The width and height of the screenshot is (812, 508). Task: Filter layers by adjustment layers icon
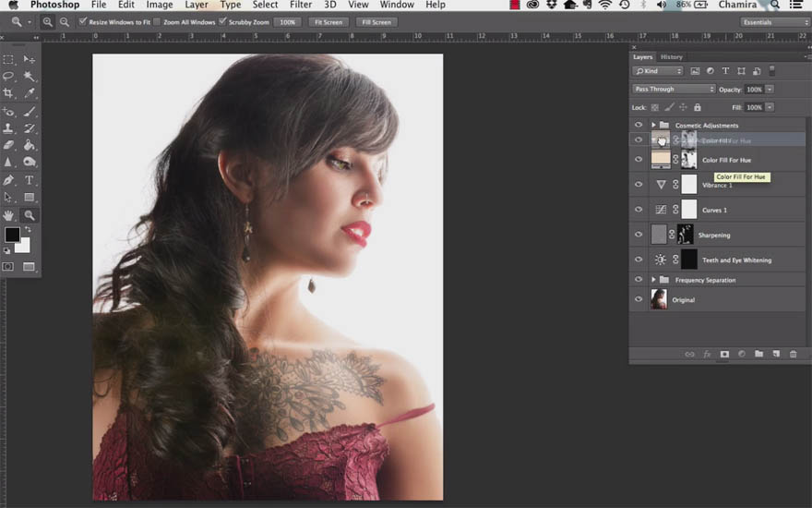(x=710, y=71)
